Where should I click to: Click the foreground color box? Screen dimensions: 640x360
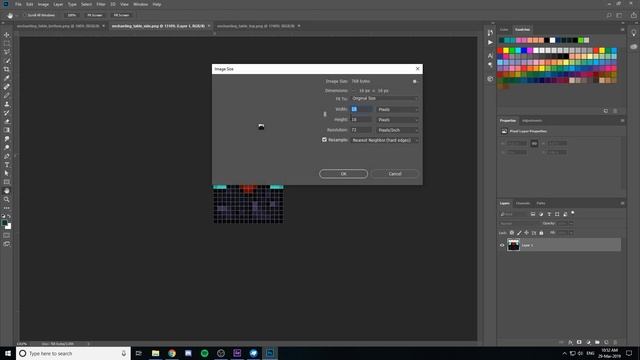4,223
